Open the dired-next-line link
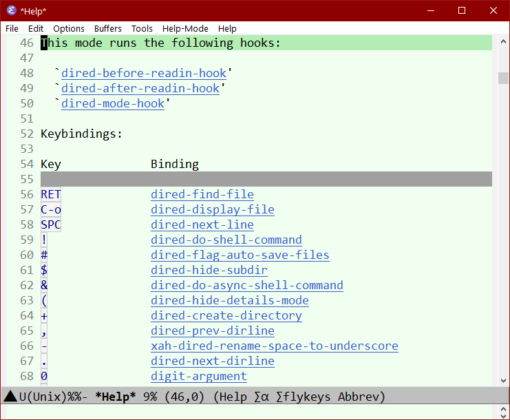 [x=202, y=224]
